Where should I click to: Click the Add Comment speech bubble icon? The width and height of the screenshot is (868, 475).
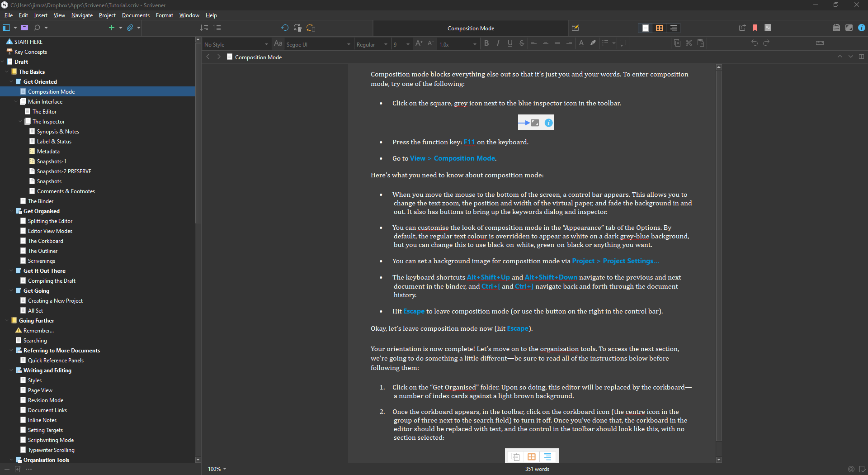(623, 43)
